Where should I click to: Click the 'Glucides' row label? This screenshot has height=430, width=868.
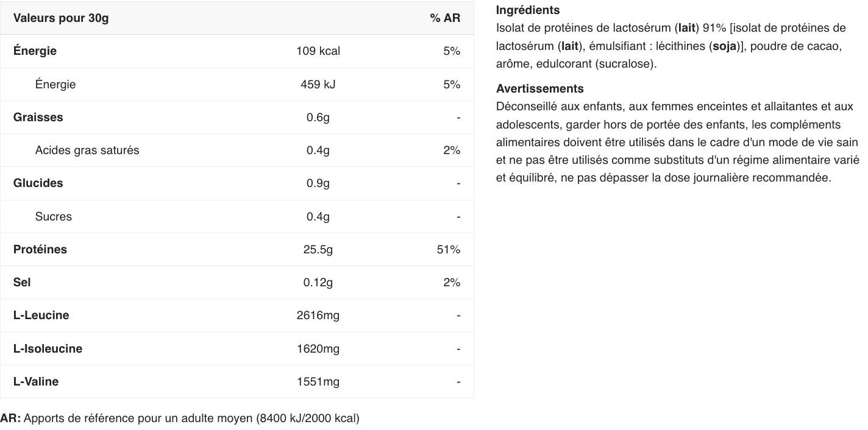(x=38, y=183)
